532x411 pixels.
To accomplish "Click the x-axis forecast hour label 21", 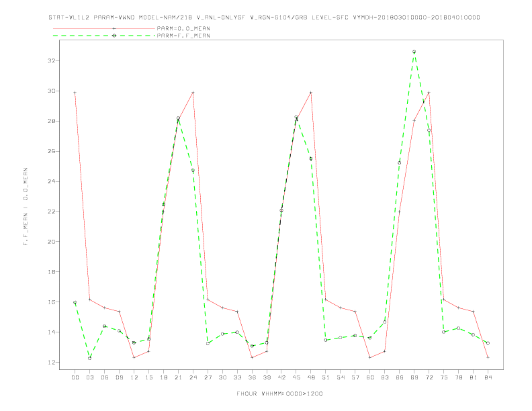I will (x=178, y=377).
